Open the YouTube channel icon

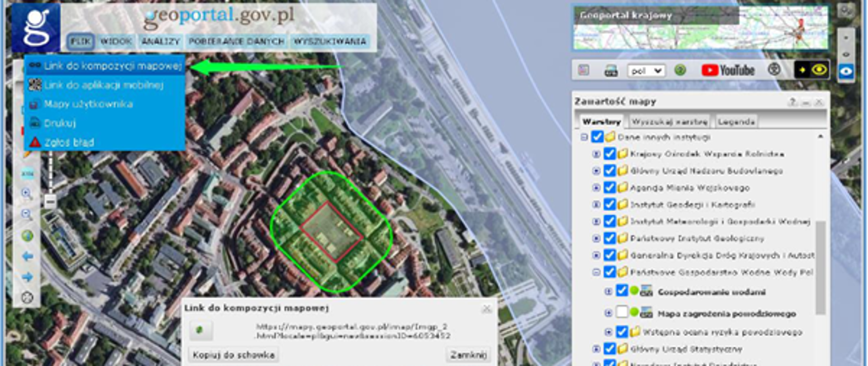coord(728,70)
